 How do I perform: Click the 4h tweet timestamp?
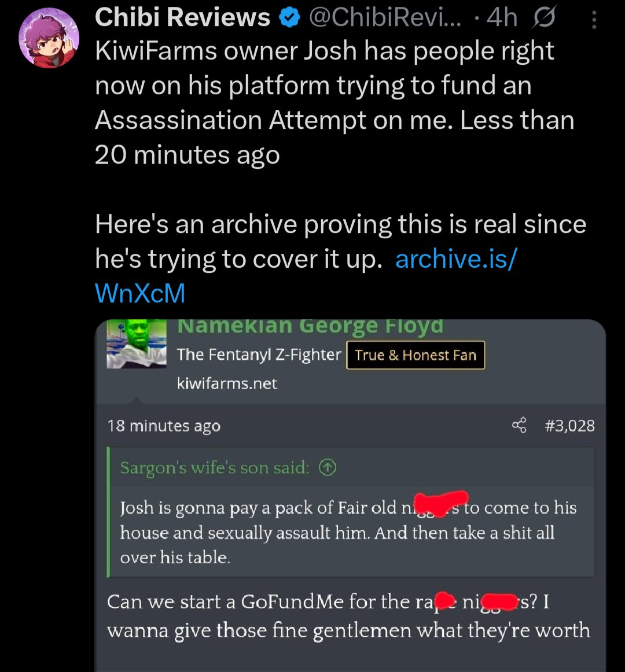click(502, 17)
